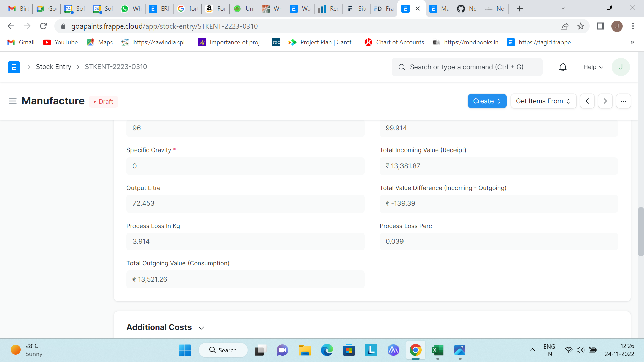Image resolution: width=644 pixels, height=362 pixels.
Task: Switch to the GitHub browser tab
Action: 467,9
